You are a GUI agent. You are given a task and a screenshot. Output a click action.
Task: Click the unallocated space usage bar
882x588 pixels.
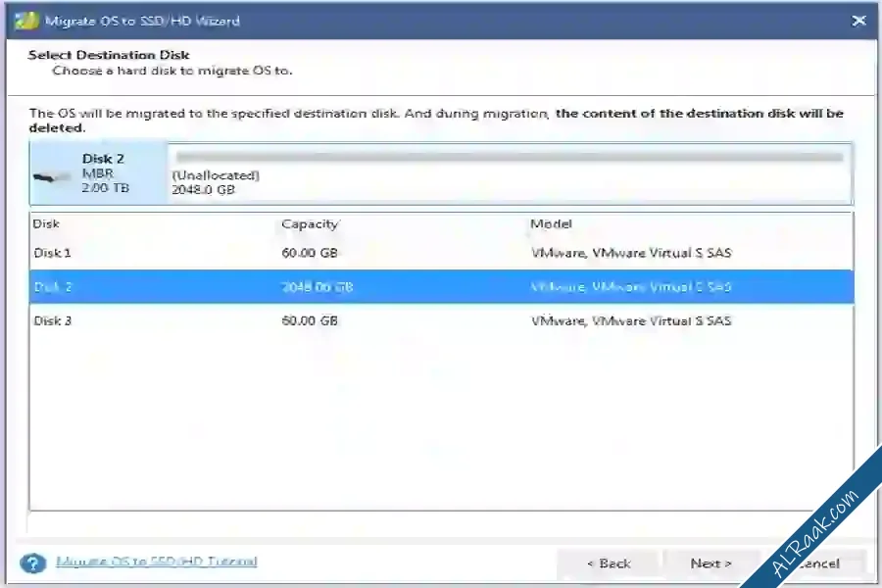point(510,157)
